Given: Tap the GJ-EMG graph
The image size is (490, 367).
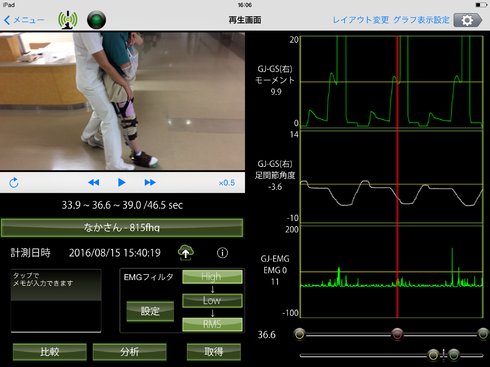Looking at the screenshot, I should click(392, 272).
